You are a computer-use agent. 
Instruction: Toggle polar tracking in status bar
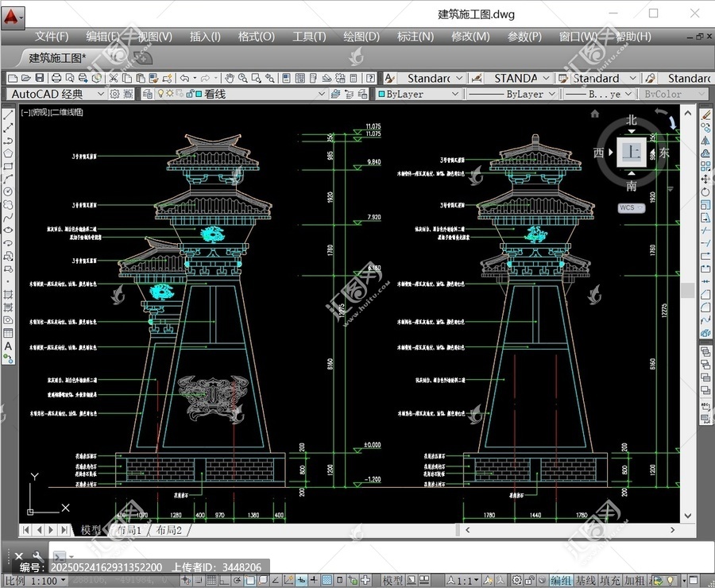coord(237,580)
